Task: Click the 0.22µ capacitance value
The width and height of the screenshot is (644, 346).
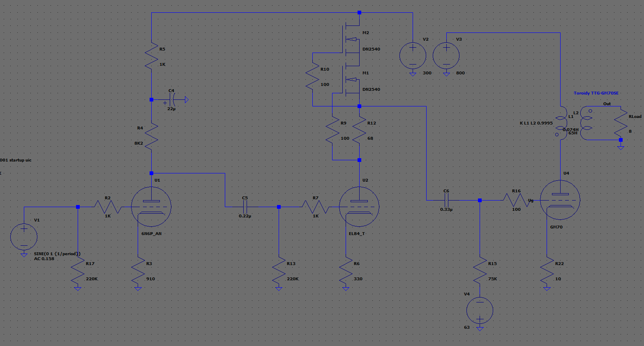Action: 245,216
